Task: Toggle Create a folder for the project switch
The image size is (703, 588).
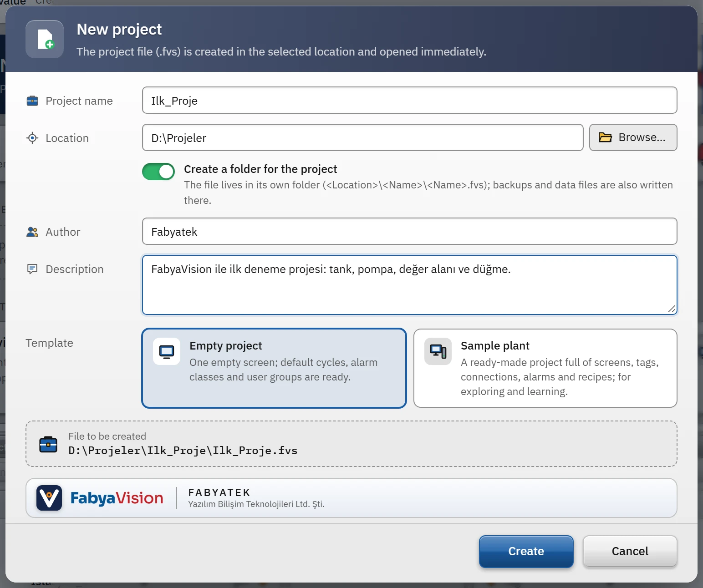Action: (158, 172)
